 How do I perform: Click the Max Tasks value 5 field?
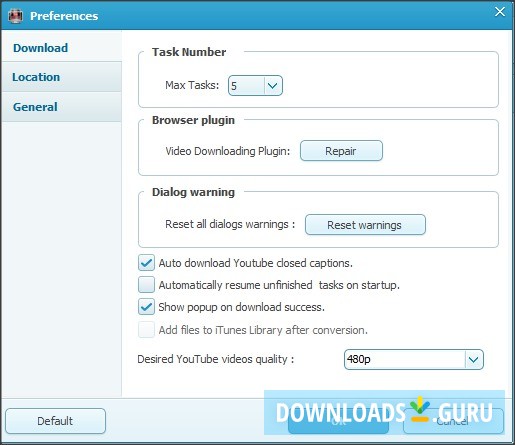coord(247,86)
